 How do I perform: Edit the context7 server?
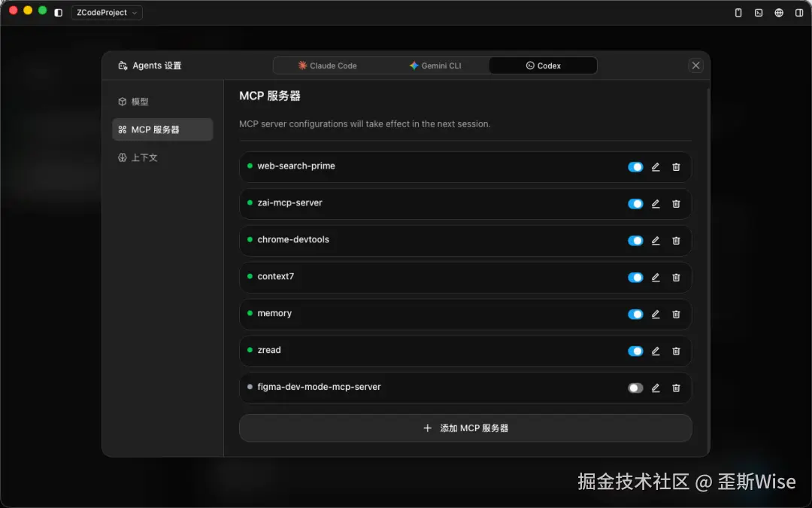coord(656,277)
